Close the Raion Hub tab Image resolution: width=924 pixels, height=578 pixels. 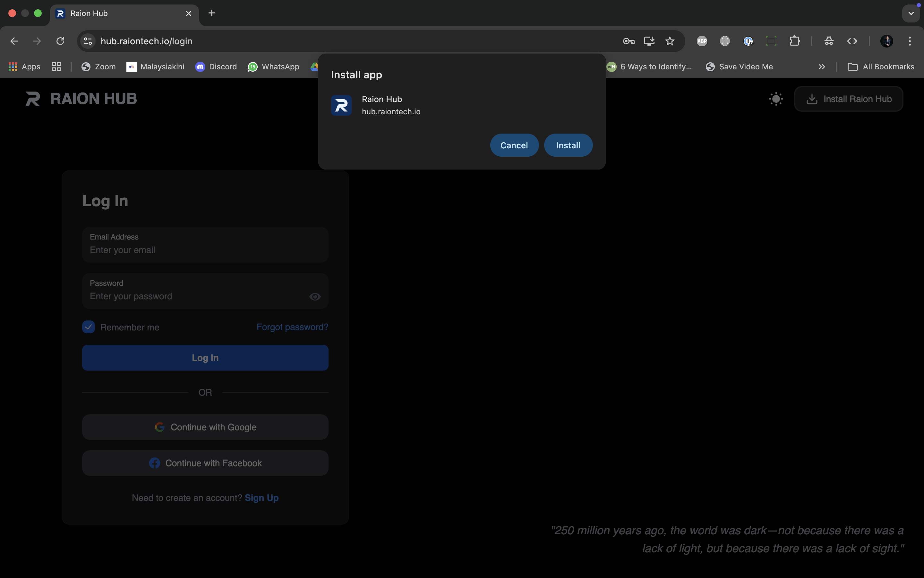point(189,13)
